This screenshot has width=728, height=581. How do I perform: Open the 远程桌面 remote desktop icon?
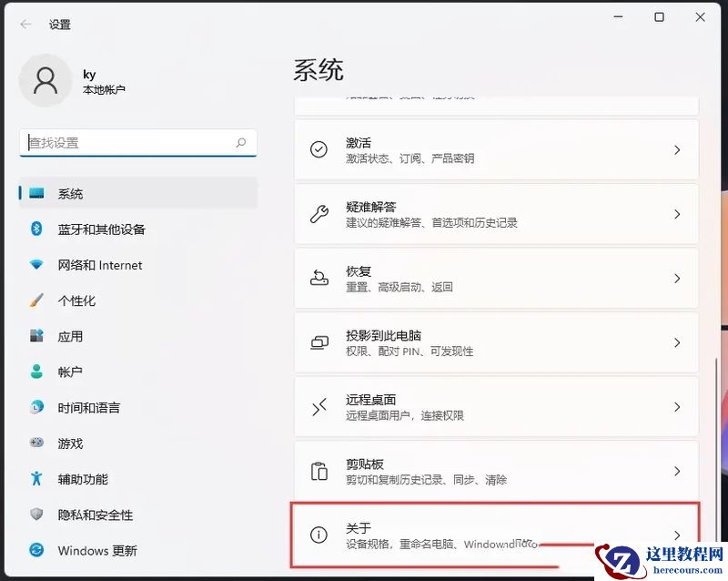318,407
